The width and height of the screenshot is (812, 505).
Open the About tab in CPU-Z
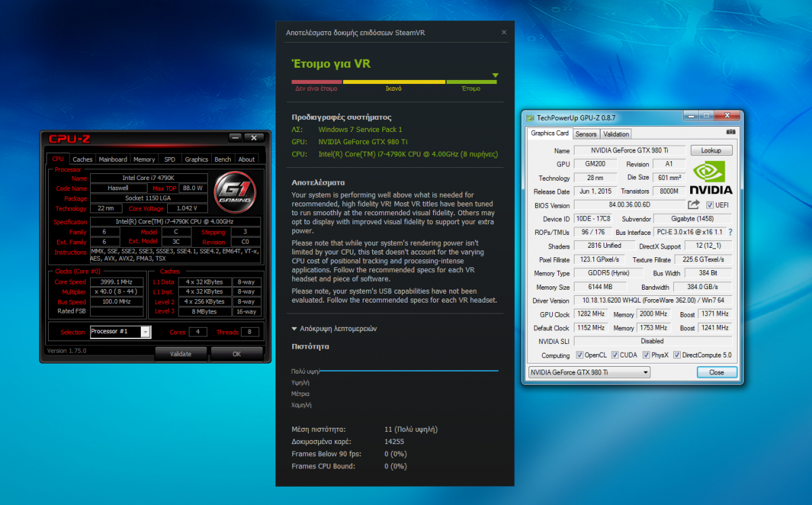click(x=246, y=159)
